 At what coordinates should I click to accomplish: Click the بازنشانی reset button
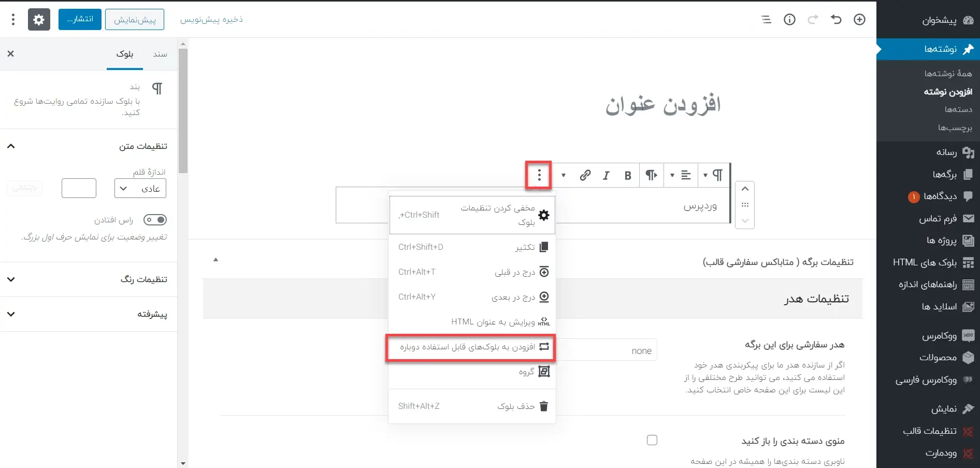pos(25,188)
